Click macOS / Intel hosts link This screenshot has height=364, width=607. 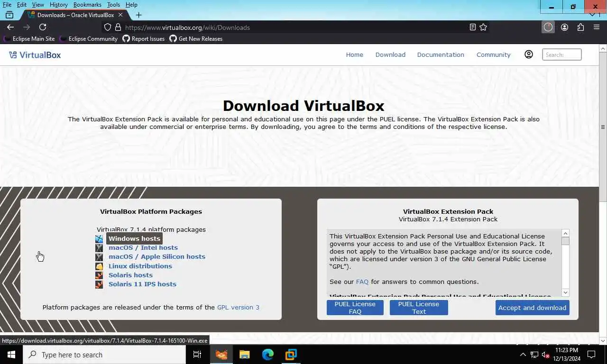coord(143,248)
